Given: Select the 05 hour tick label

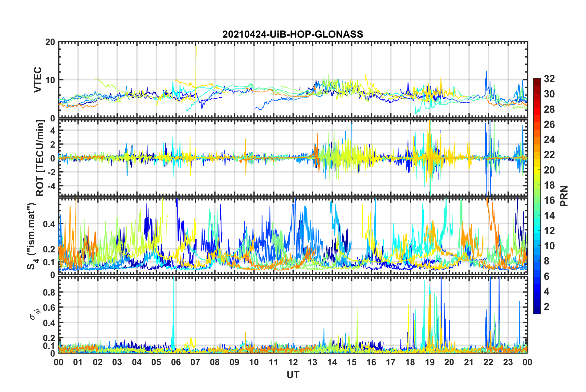Looking at the screenshot, I should click(x=156, y=362).
